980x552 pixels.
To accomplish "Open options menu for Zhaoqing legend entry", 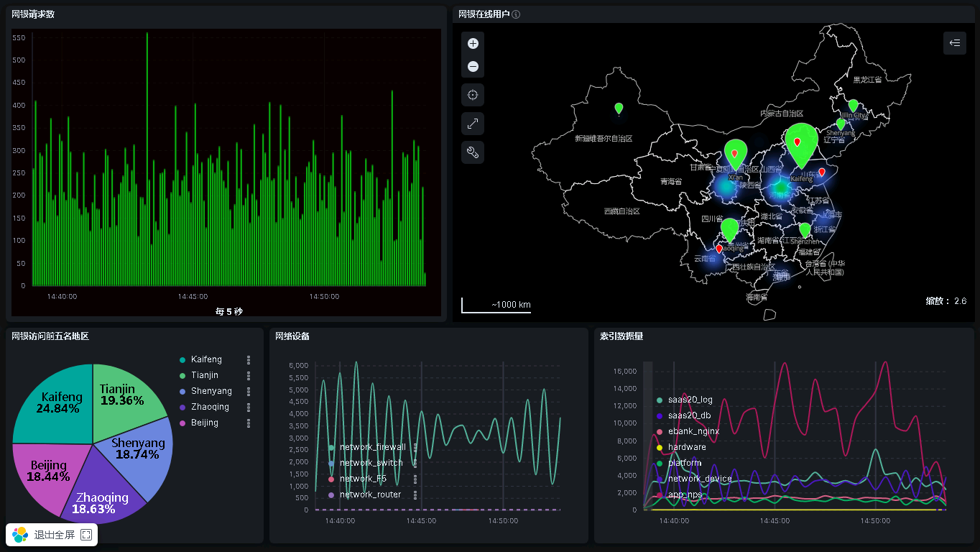I will pos(249,407).
